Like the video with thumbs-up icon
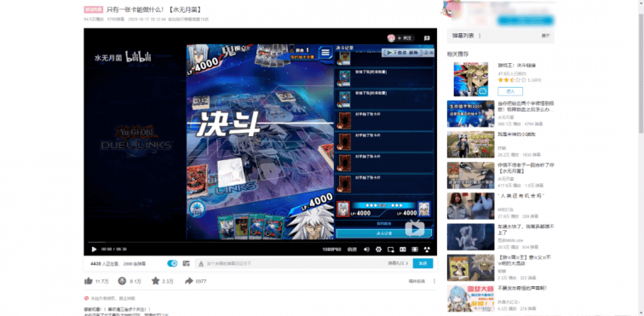This screenshot has width=644, height=316. click(x=88, y=281)
